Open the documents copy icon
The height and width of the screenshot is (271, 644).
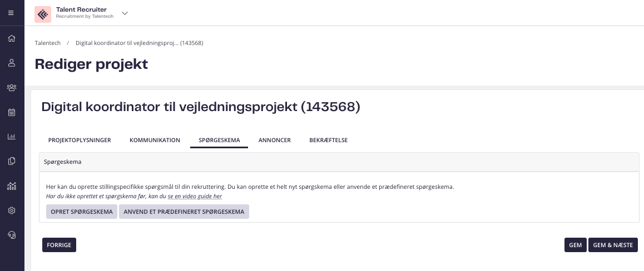click(x=12, y=161)
